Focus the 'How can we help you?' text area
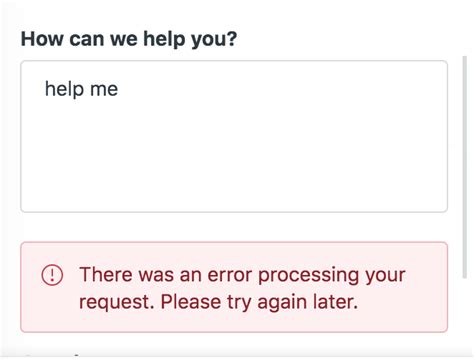Screen dimensions: 474x360 click(x=234, y=136)
